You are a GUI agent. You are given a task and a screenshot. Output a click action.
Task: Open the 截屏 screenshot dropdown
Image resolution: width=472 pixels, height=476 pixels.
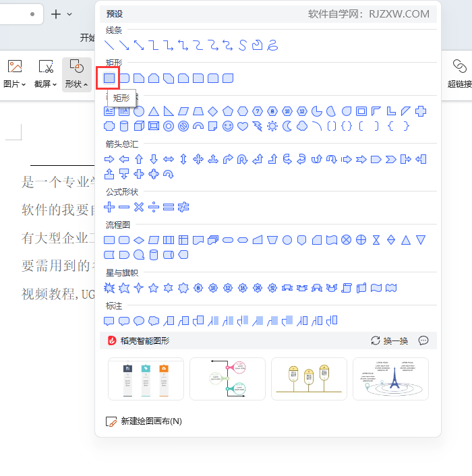(46, 74)
